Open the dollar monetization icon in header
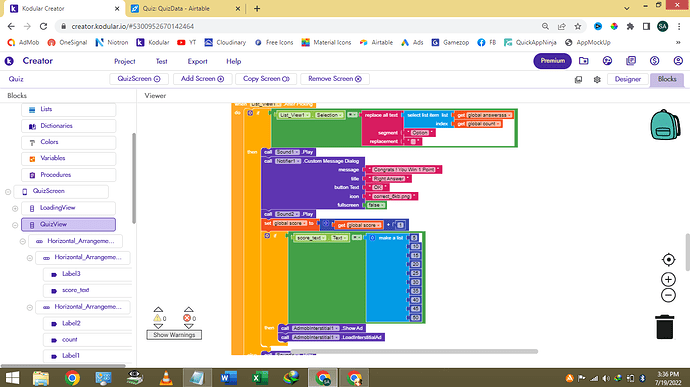690x387 pixels. (654, 61)
